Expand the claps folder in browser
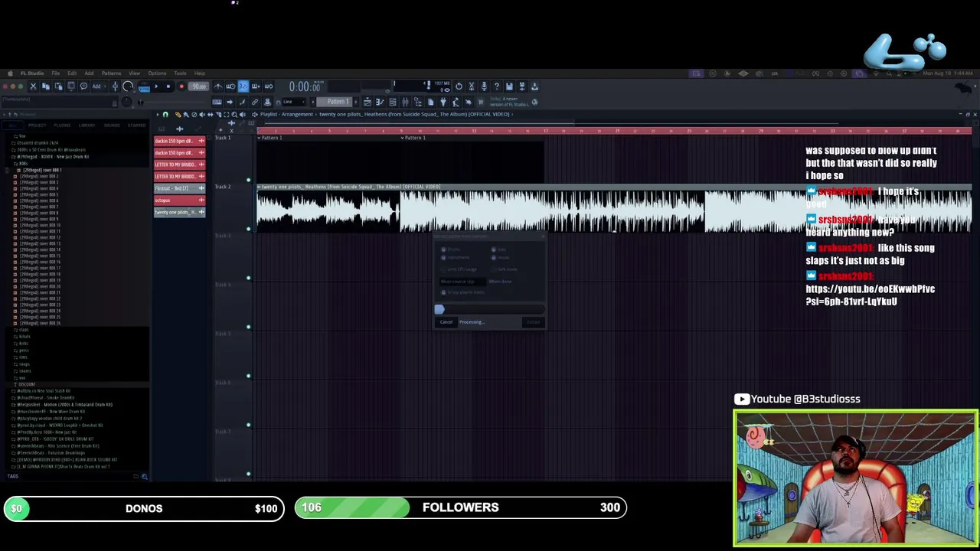 pyautogui.click(x=23, y=330)
